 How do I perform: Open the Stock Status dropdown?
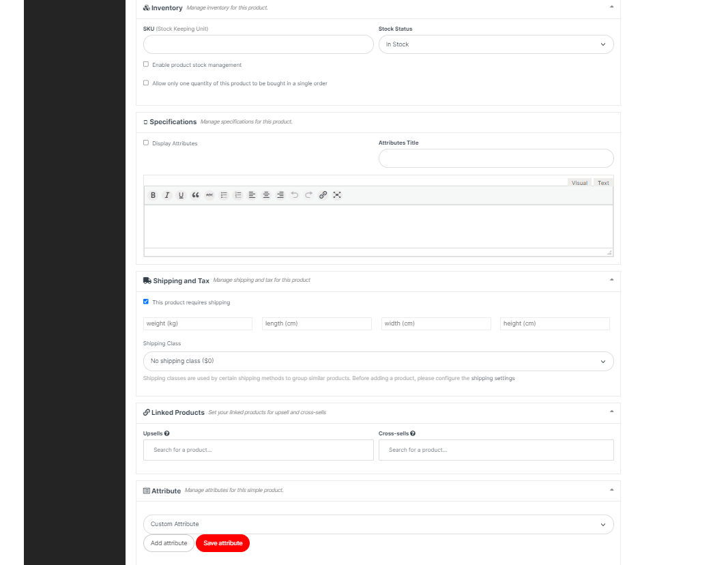click(496, 44)
